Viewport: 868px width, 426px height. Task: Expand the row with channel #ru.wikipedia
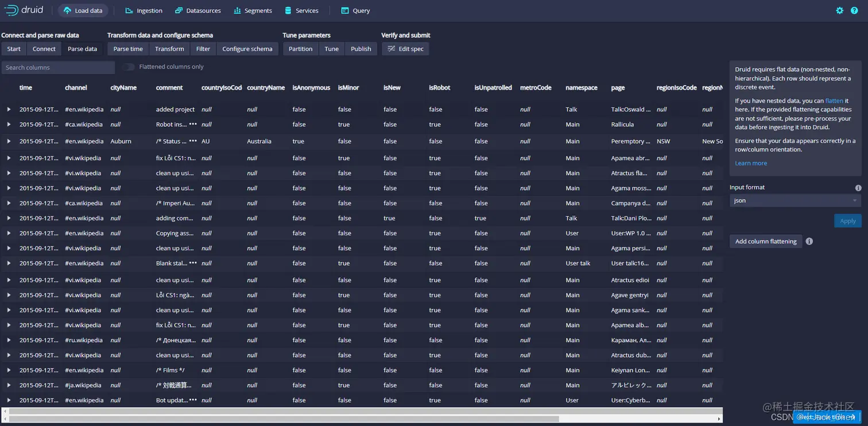coord(9,340)
